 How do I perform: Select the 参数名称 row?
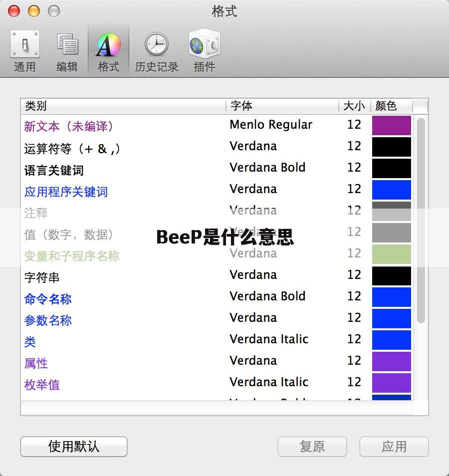[217, 319]
